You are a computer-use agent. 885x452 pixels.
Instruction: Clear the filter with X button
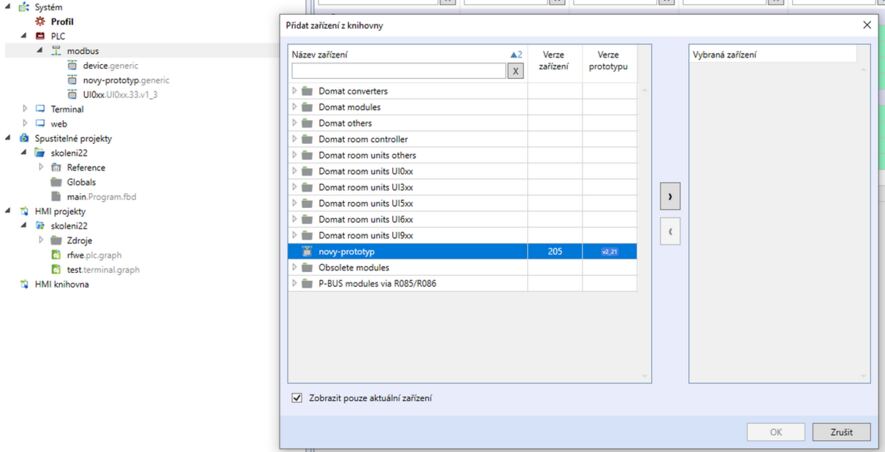[515, 71]
